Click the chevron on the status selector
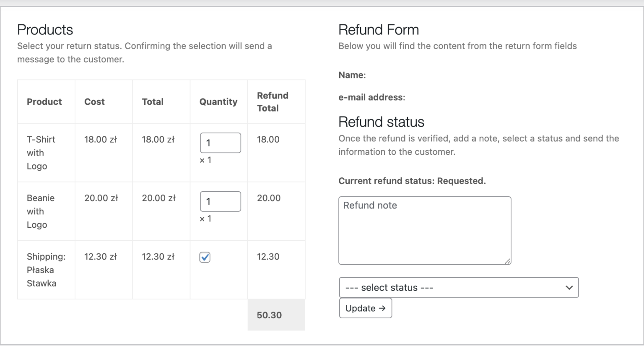 (x=569, y=287)
